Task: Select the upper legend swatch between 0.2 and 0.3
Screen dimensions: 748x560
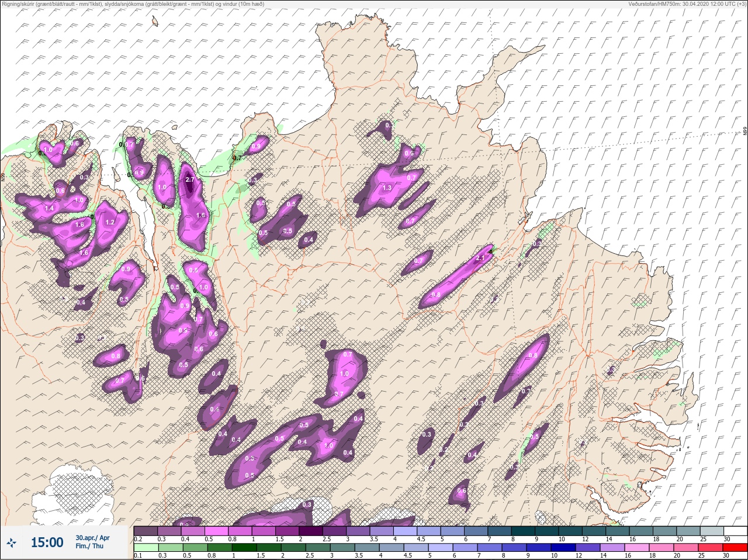Action: point(146,531)
